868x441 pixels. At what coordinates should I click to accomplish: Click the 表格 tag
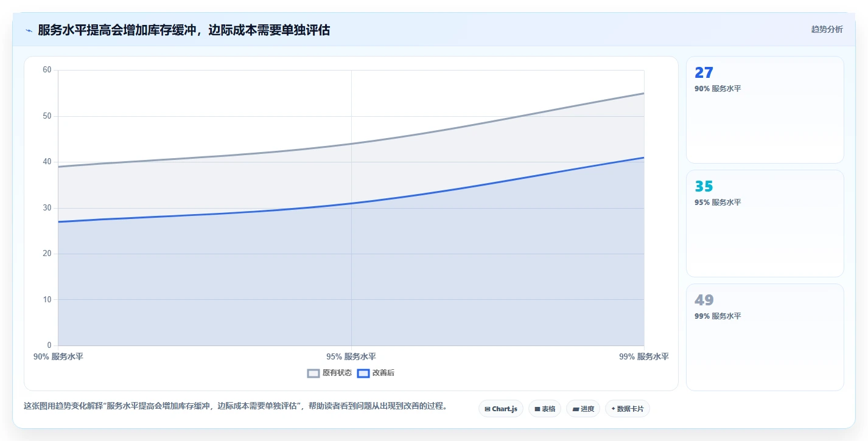pyautogui.click(x=545, y=409)
